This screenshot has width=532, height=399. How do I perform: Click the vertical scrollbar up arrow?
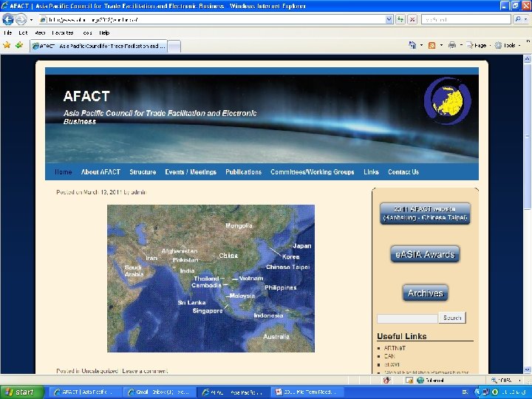pyautogui.click(x=528, y=58)
